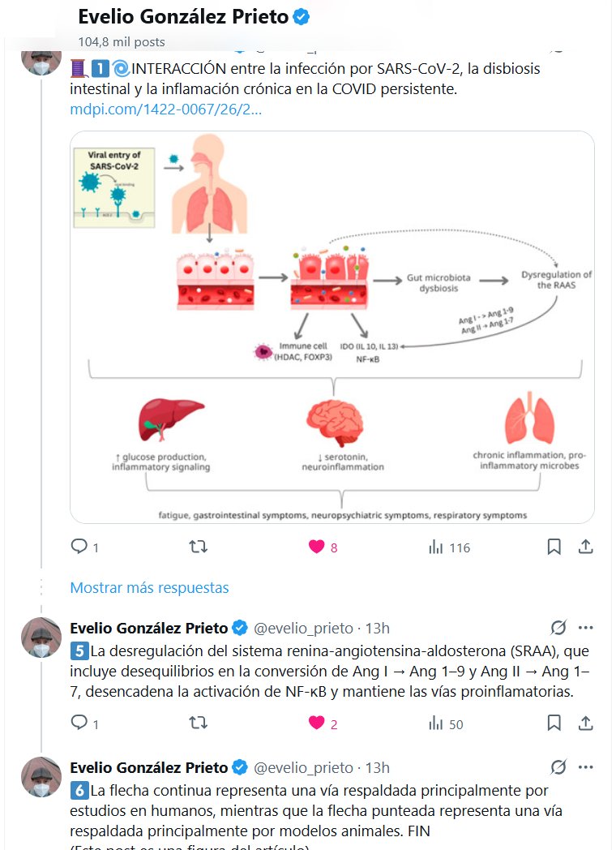Image resolution: width=616 pixels, height=850 pixels.
Task: Bookmark the SRAA desregulación post
Action: pyautogui.click(x=554, y=723)
